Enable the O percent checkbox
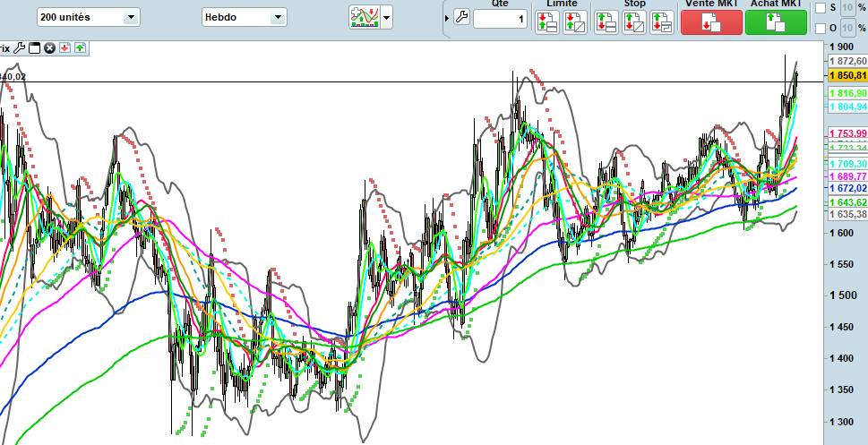The image size is (868, 445). pyautogui.click(x=821, y=28)
